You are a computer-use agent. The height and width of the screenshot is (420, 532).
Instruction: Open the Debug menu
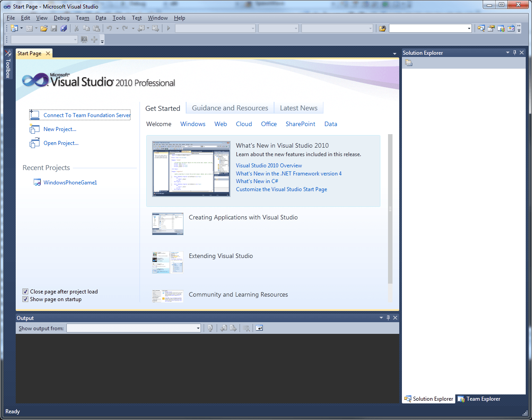(61, 18)
